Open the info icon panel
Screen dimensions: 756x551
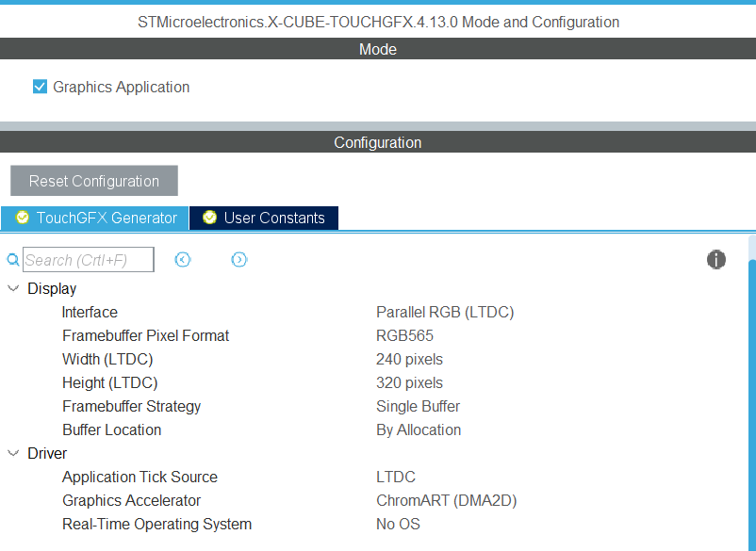pos(716,260)
